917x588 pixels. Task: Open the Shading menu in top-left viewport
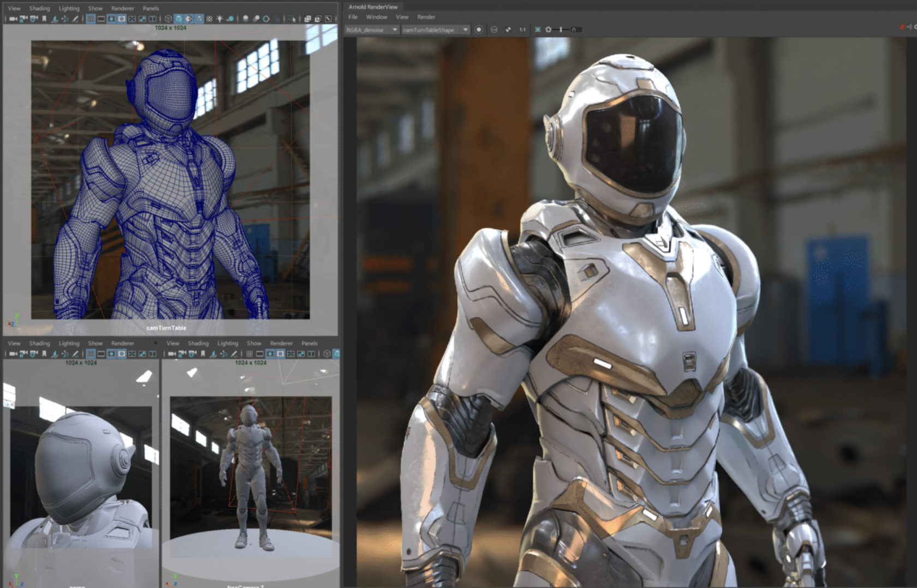point(39,8)
